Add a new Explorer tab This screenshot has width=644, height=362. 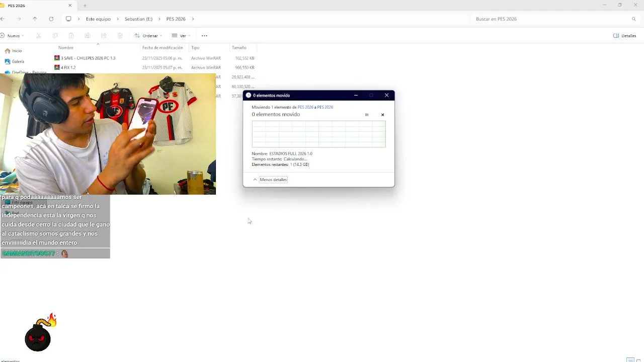[85, 6]
